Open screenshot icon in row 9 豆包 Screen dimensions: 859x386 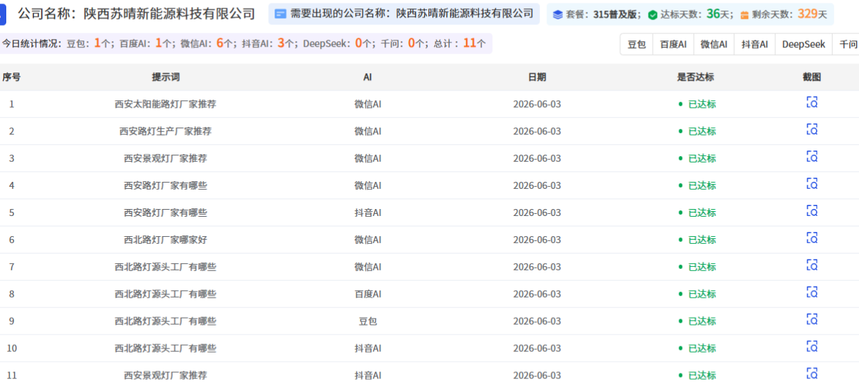(812, 319)
